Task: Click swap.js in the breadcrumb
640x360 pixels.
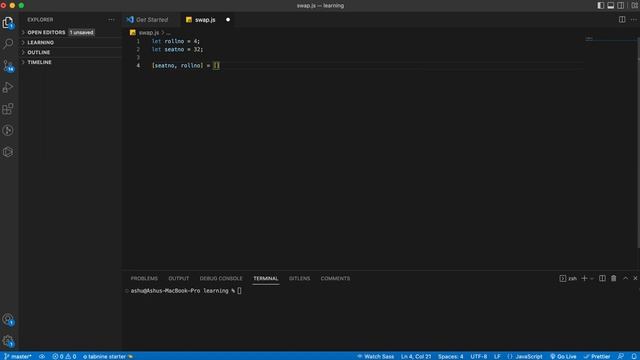Action: pos(149,33)
